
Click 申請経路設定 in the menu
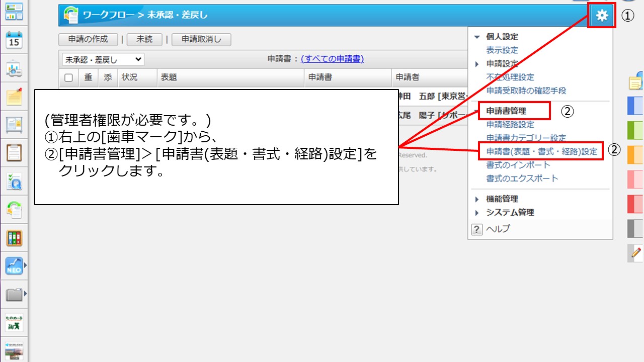click(x=509, y=124)
